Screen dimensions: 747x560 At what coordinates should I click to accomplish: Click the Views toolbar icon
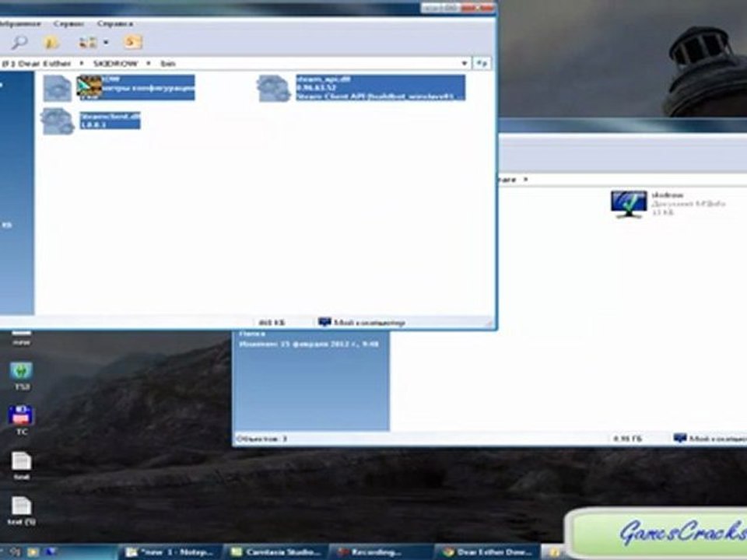(x=88, y=42)
